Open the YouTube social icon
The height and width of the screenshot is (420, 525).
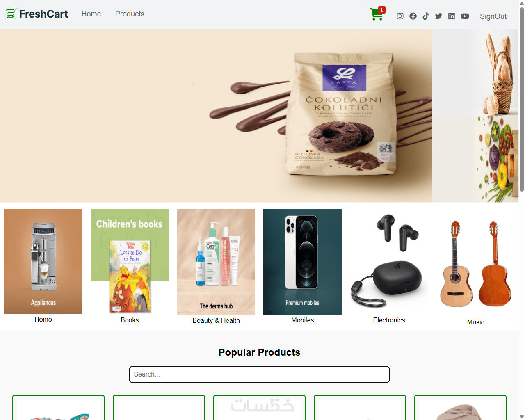point(465,16)
